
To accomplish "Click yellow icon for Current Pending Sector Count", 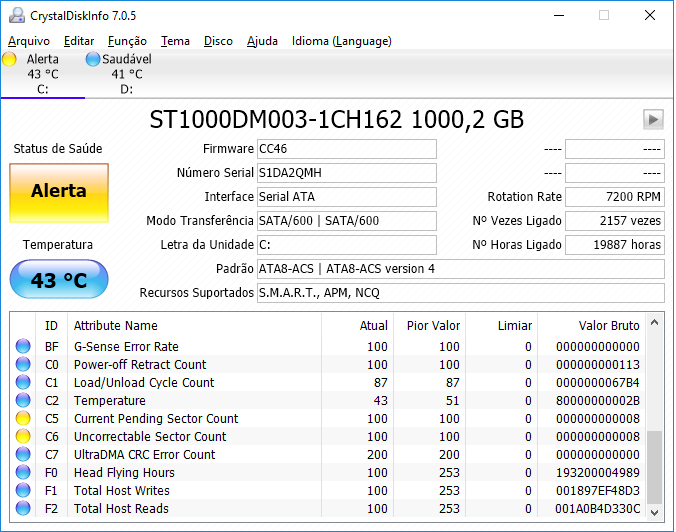I will tap(23, 418).
